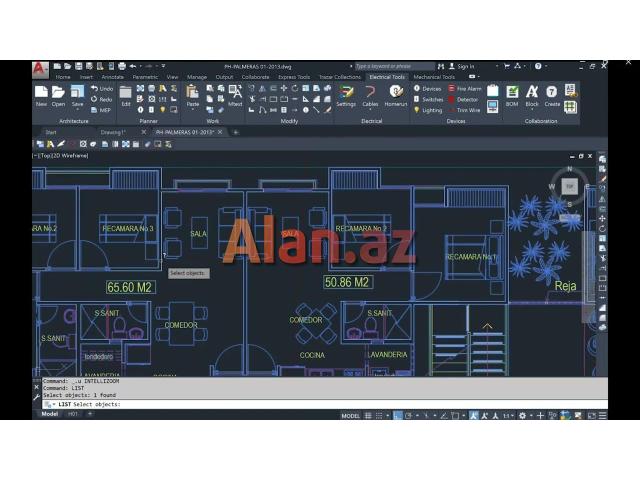Toggle object snap in status bar
640x480 pixels.
click(455, 416)
